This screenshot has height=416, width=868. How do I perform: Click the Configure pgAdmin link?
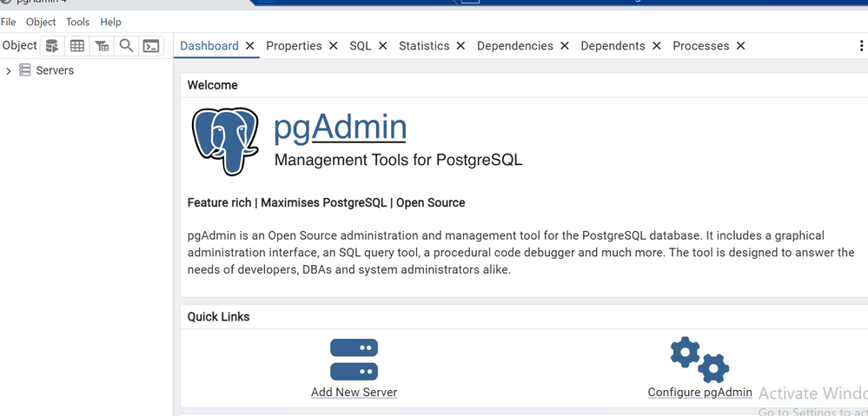pos(699,393)
